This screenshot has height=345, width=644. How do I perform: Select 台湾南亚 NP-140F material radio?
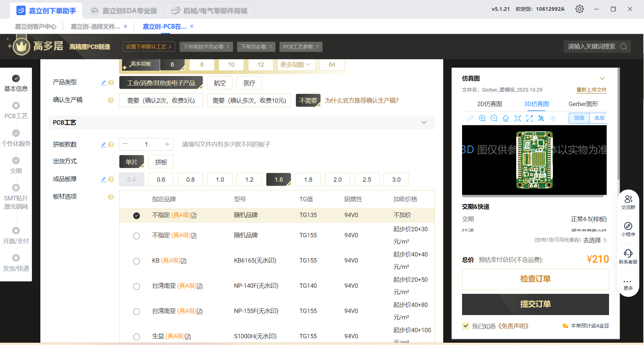(x=137, y=286)
